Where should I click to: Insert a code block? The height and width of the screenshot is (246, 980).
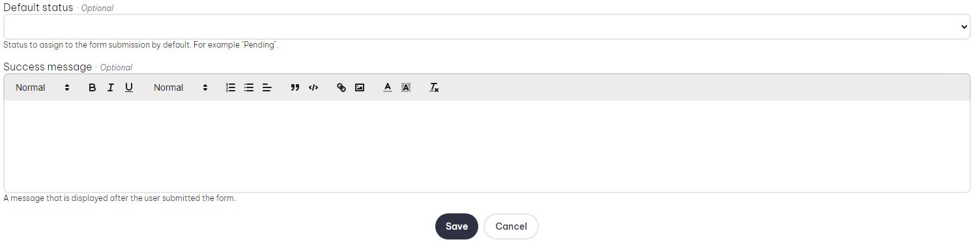pyautogui.click(x=313, y=87)
